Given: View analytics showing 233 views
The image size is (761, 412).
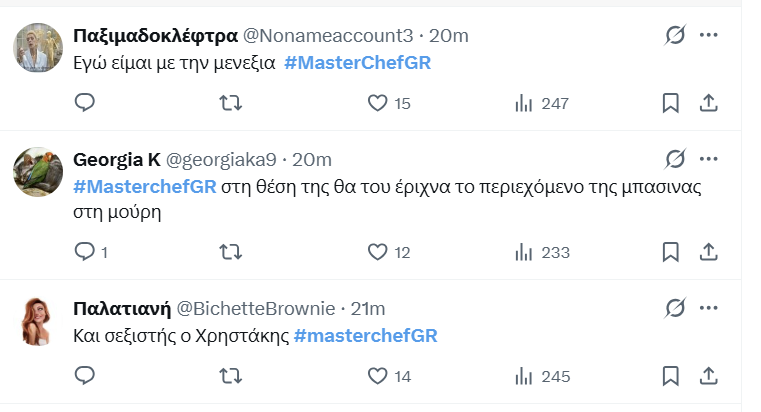Looking at the screenshot, I should coord(541,252).
